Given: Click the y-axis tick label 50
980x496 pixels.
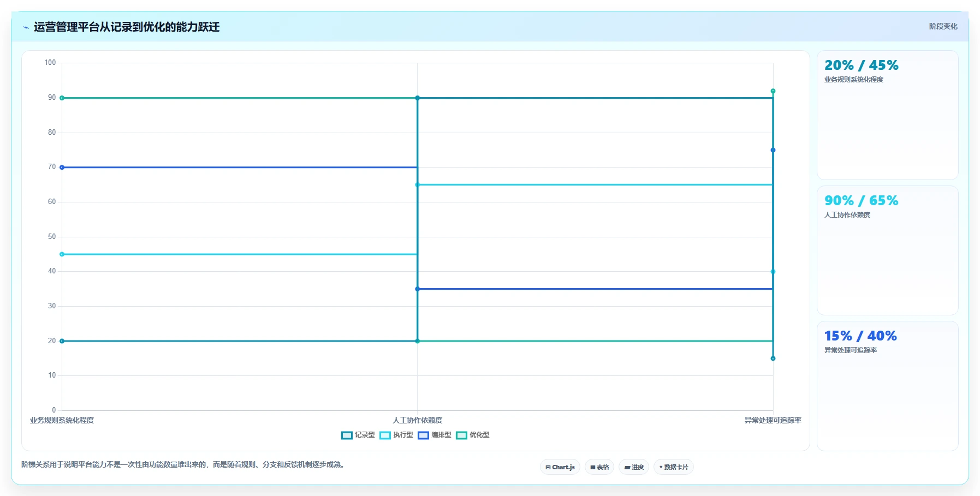Looking at the screenshot, I should click(52, 237).
